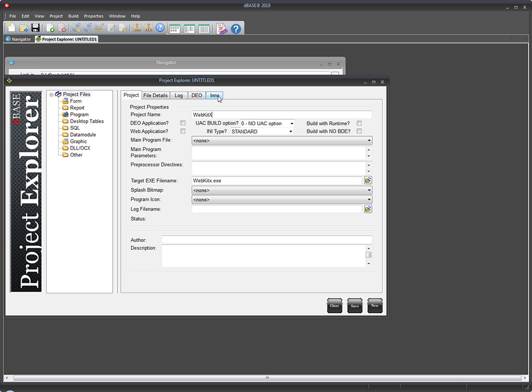
Task: Switch to the Log tab
Action: (178, 96)
